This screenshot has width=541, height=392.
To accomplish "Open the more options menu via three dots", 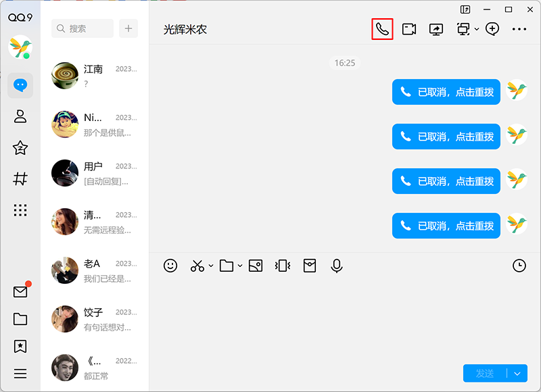I will [x=519, y=29].
